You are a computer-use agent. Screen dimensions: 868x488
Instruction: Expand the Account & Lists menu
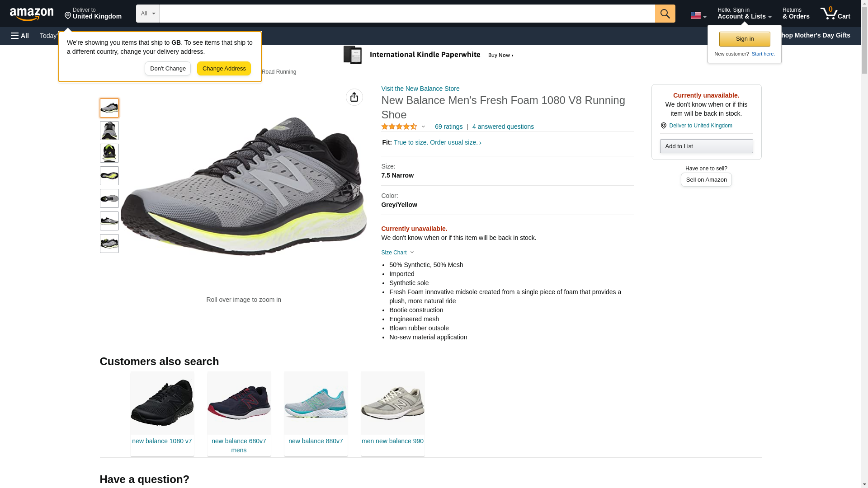(x=744, y=14)
